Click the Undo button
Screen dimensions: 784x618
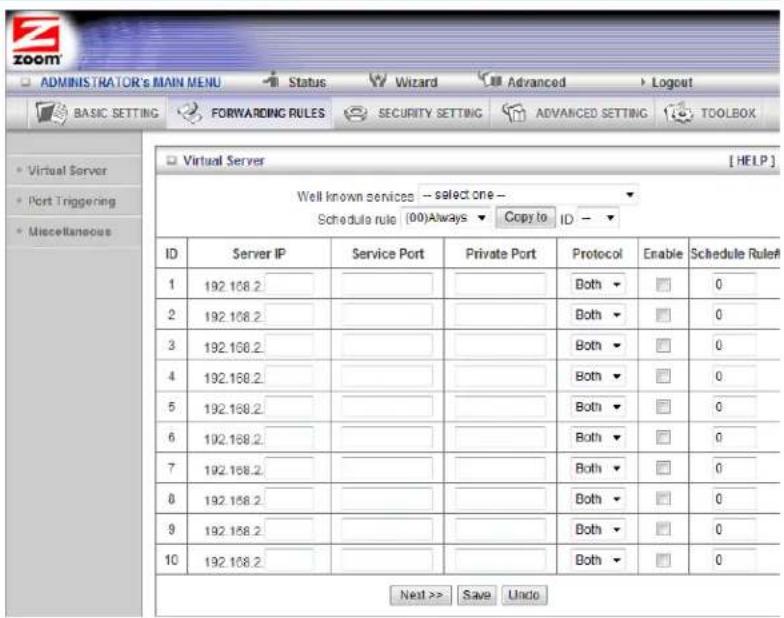pos(524,595)
